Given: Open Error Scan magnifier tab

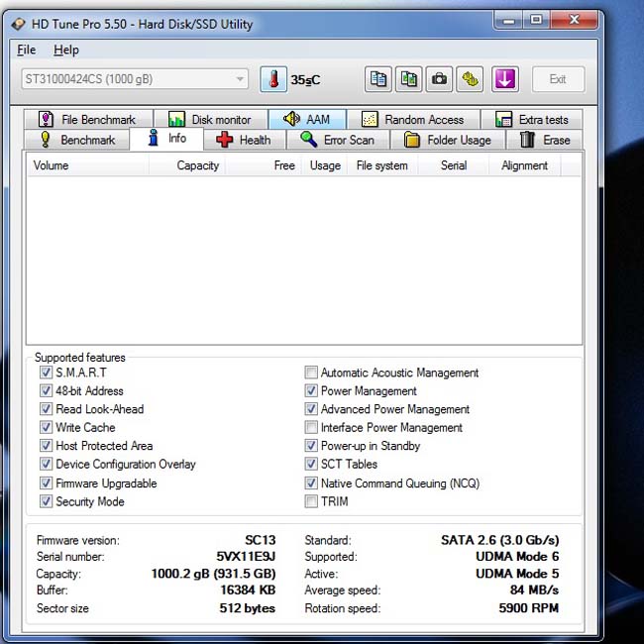Looking at the screenshot, I should (338, 140).
